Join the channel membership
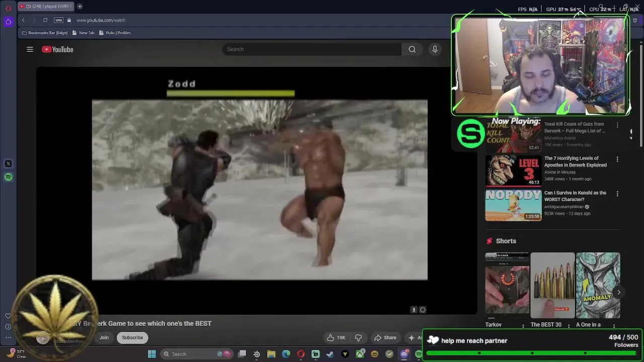 pyautogui.click(x=104, y=337)
